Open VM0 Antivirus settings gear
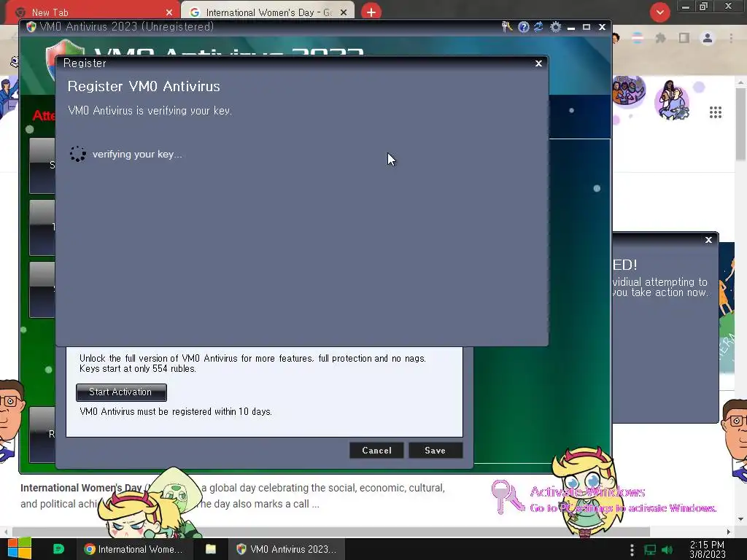This screenshot has width=747, height=560. click(555, 27)
